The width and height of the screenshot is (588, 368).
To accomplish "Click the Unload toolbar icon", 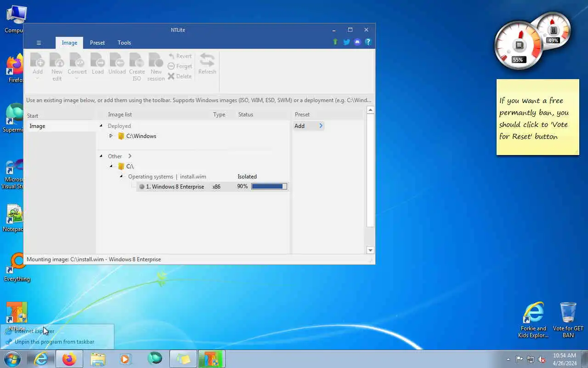I will (x=117, y=64).
